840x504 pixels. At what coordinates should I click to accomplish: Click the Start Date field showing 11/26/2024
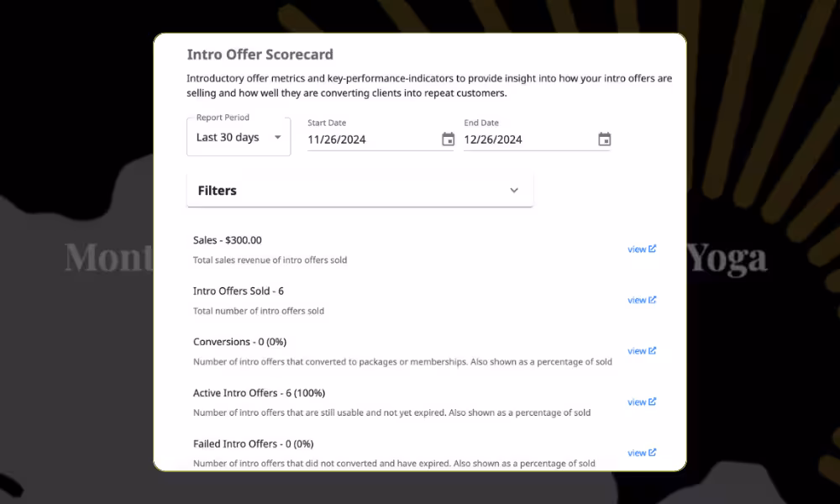point(370,139)
